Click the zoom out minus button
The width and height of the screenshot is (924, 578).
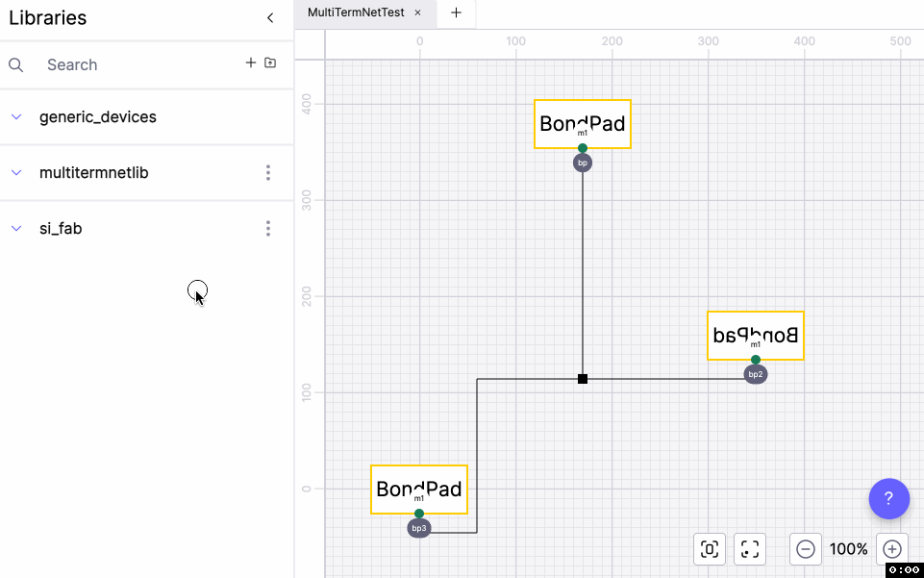[x=806, y=549]
